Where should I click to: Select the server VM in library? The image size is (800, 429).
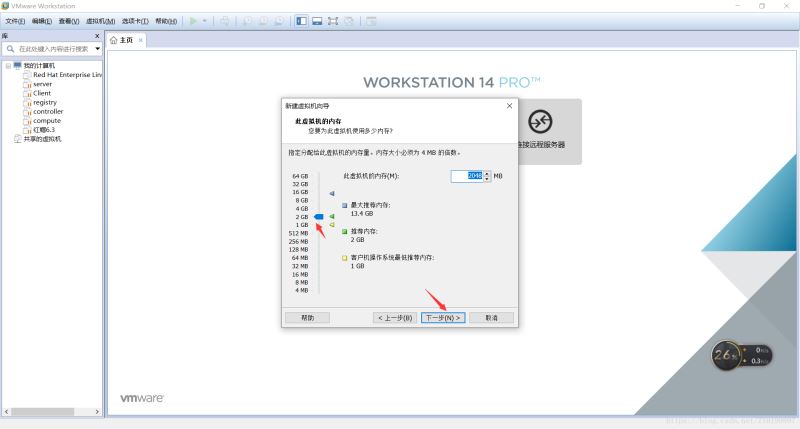coord(42,84)
